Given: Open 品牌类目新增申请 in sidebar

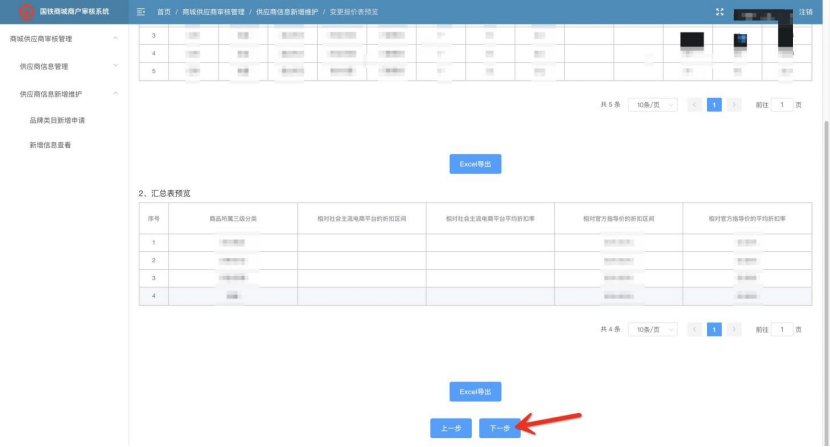Looking at the screenshot, I should (x=58, y=120).
